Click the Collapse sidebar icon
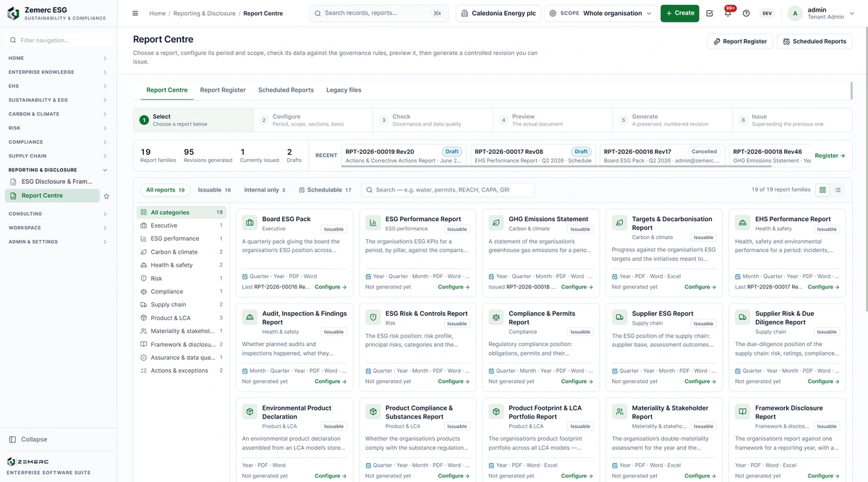This screenshot has height=482, width=868. [x=12, y=439]
